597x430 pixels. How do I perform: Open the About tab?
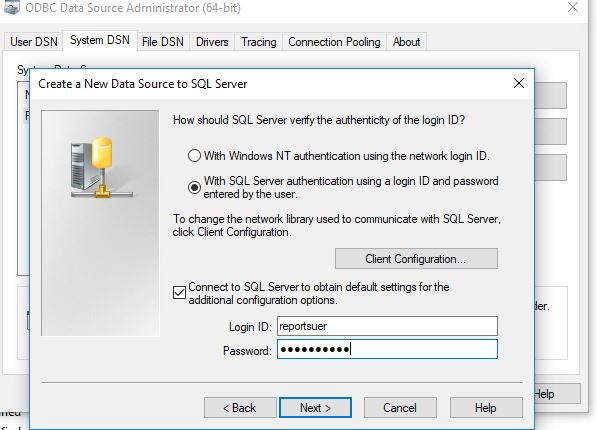click(406, 42)
